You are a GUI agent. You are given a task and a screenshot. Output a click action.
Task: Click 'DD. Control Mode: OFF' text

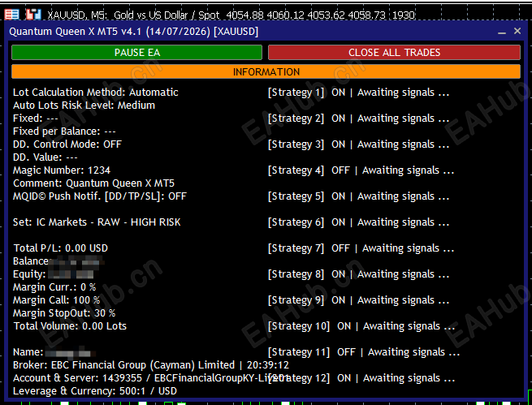tap(67, 144)
